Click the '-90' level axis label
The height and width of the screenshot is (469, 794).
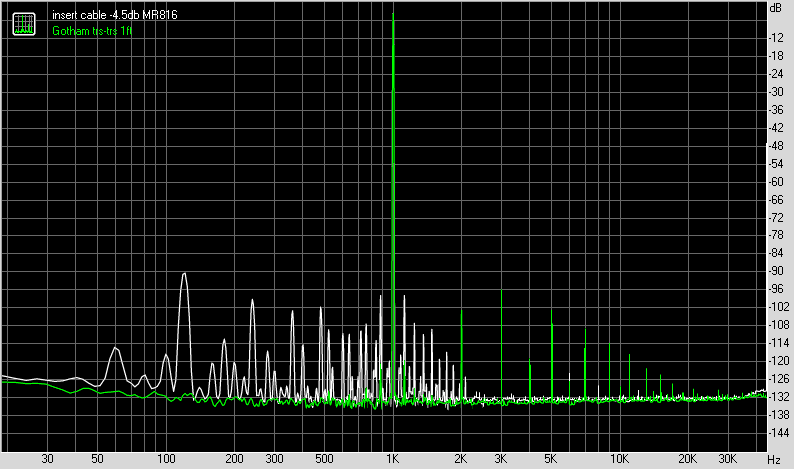(776, 271)
